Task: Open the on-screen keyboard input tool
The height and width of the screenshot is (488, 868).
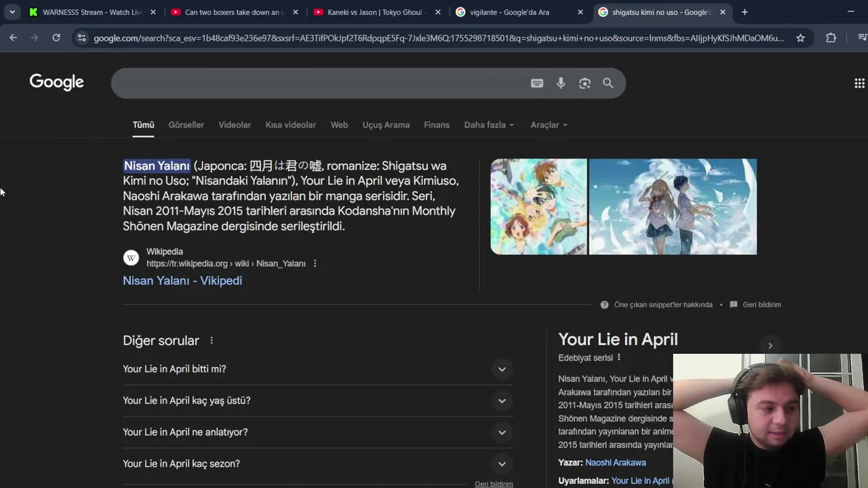Action: pyautogui.click(x=537, y=83)
